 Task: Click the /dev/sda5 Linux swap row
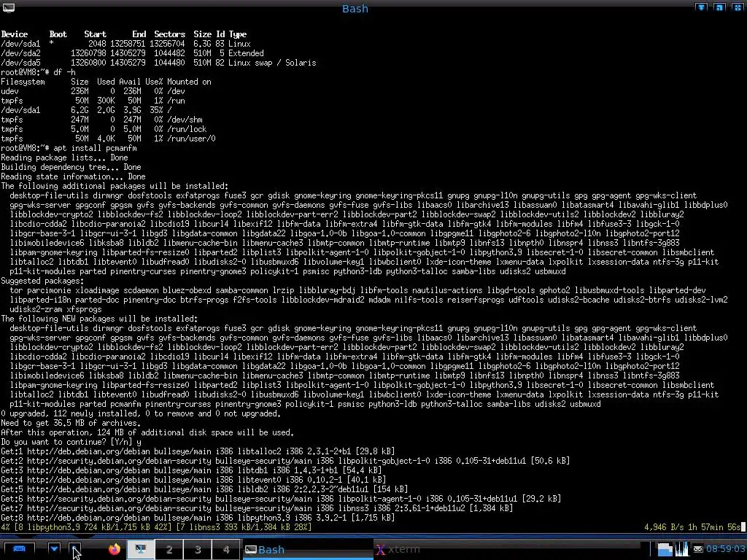158,63
